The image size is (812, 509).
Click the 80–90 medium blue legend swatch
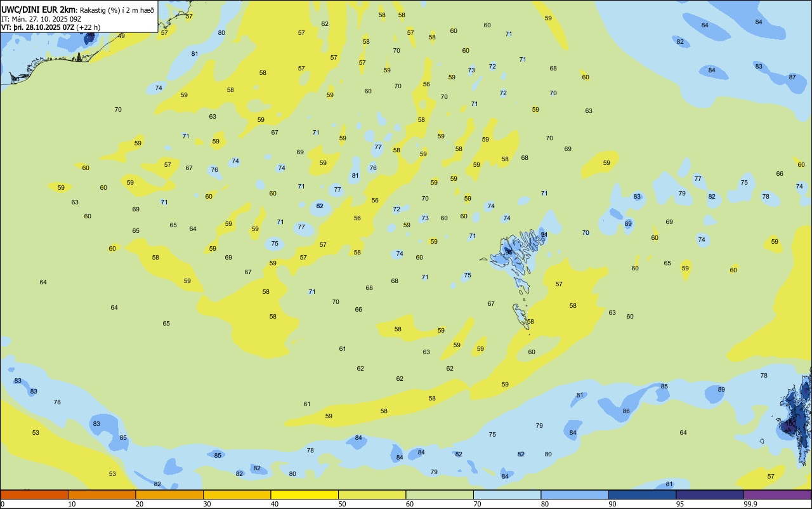tap(575, 494)
